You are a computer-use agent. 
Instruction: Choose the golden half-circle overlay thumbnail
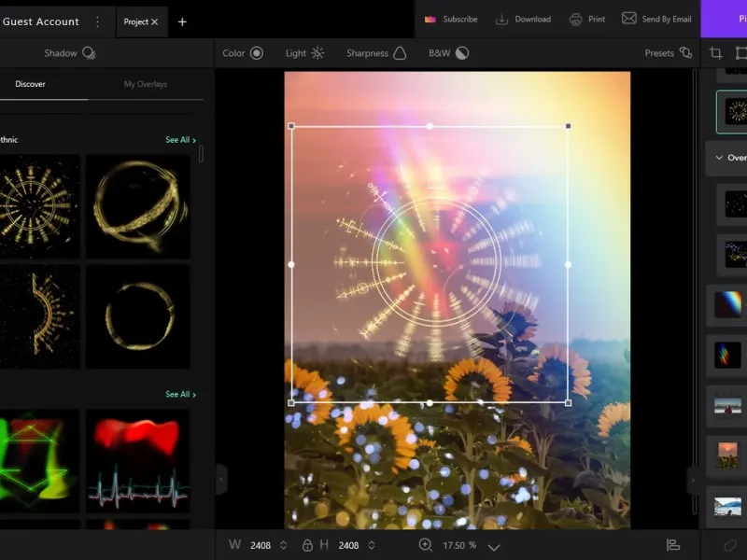37,316
